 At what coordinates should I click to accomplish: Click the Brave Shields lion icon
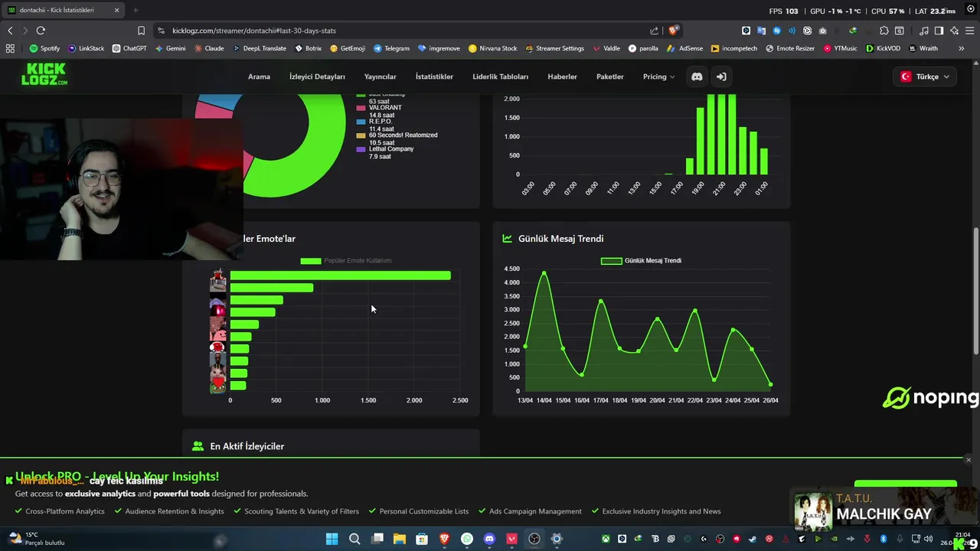pyautogui.click(x=673, y=31)
